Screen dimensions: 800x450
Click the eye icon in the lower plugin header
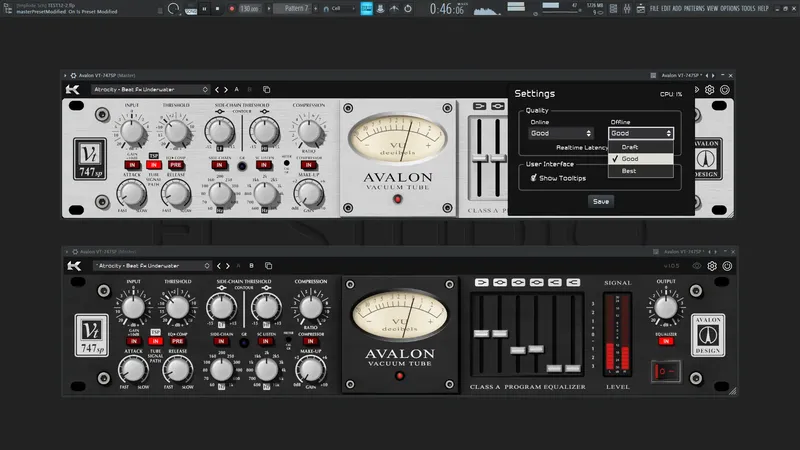tap(696, 266)
